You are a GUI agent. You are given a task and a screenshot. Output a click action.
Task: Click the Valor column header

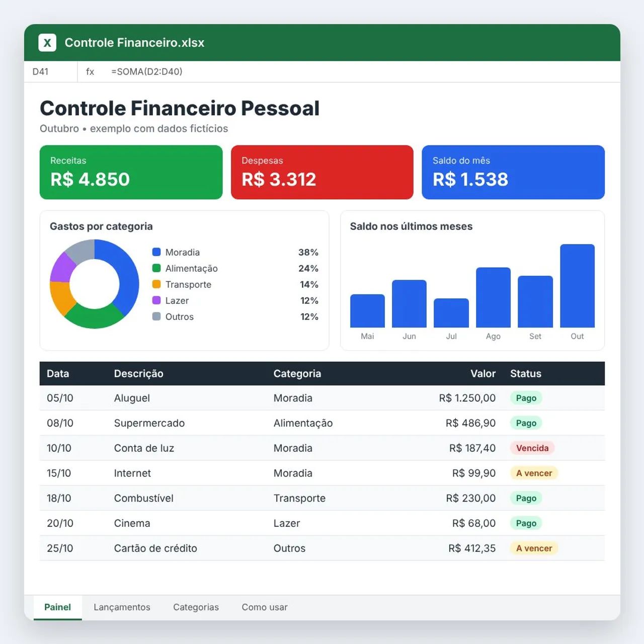click(483, 374)
